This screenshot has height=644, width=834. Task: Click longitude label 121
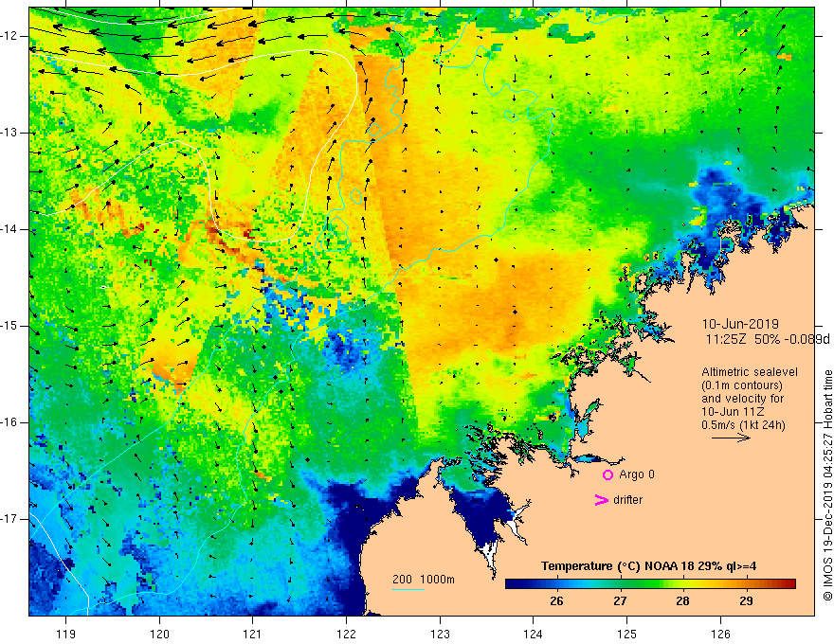coord(253,634)
